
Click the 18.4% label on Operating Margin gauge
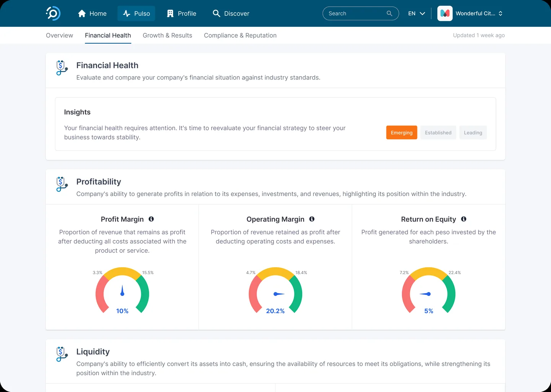tap(301, 273)
